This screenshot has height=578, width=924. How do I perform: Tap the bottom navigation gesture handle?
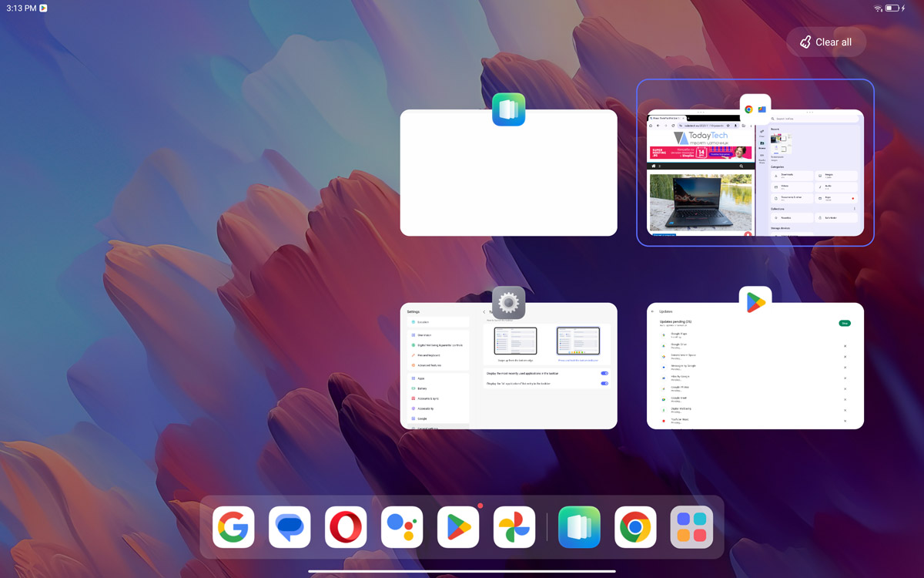(462, 571)
